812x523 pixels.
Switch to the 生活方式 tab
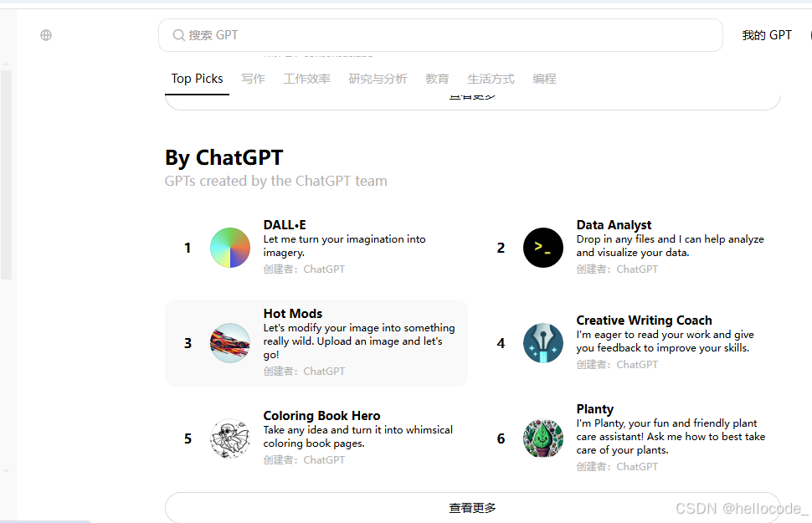(491, 79)
